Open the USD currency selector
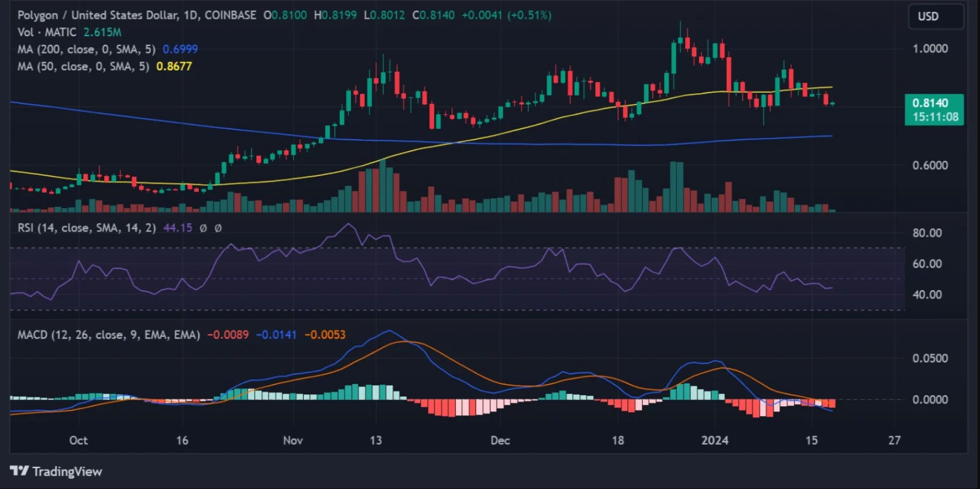 [x=935, y=17]
